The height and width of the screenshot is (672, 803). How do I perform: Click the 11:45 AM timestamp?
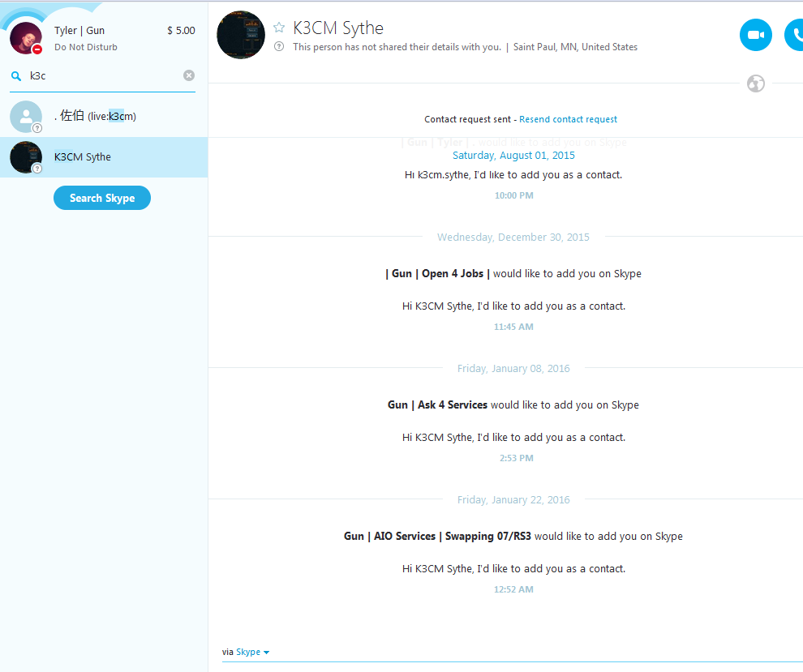pos(513,327)
